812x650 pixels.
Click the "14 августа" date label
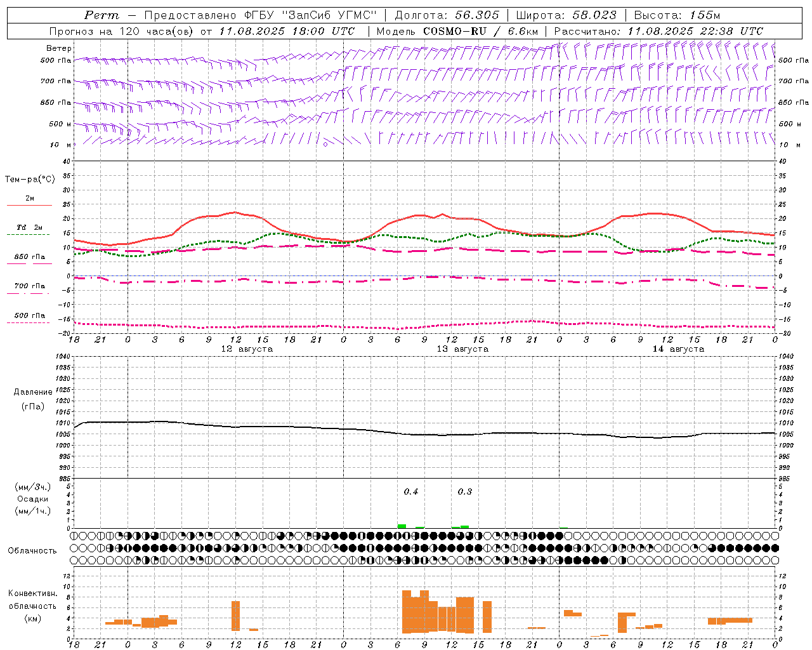678,349
